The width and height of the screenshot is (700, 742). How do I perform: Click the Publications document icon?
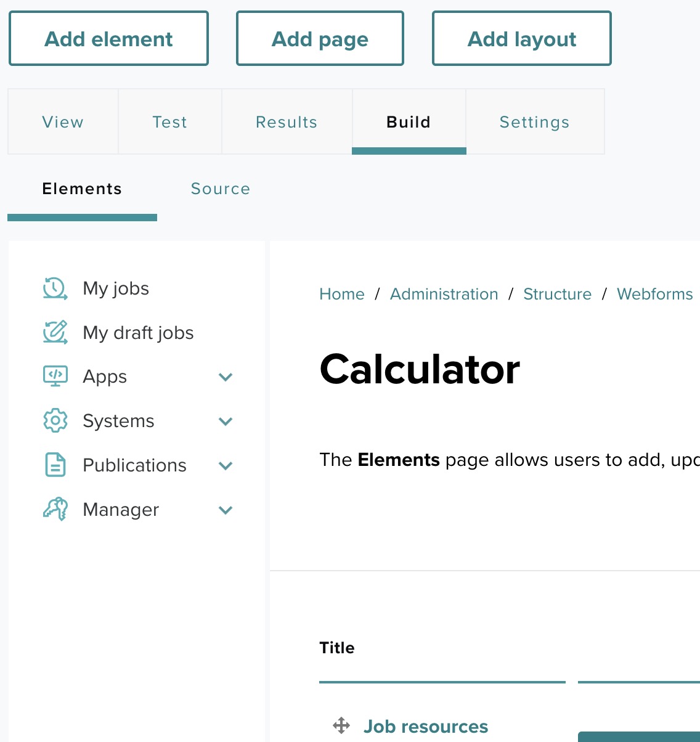[55, 465]
